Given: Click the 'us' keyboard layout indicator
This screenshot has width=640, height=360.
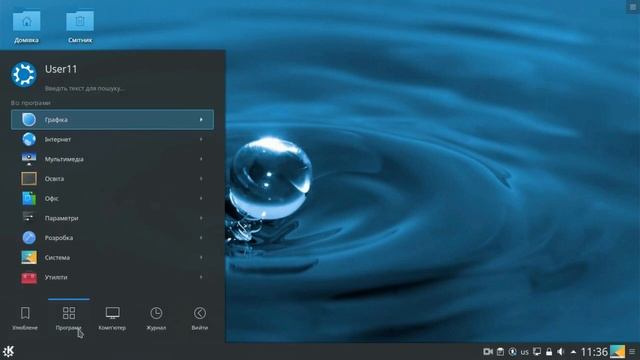Looking at the screenshot, I should 524,352.
